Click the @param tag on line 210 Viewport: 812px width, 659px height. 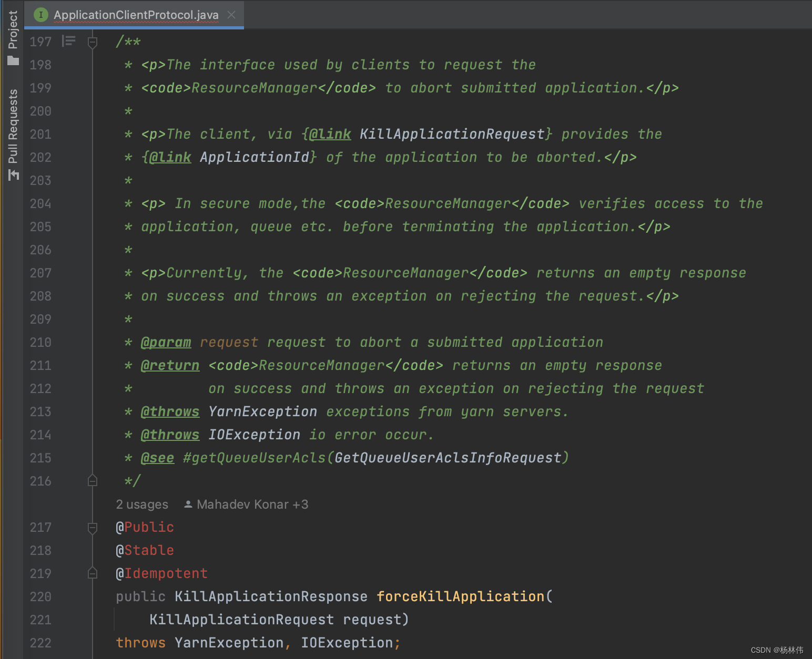pyautogui.click(x=166, y=342)
